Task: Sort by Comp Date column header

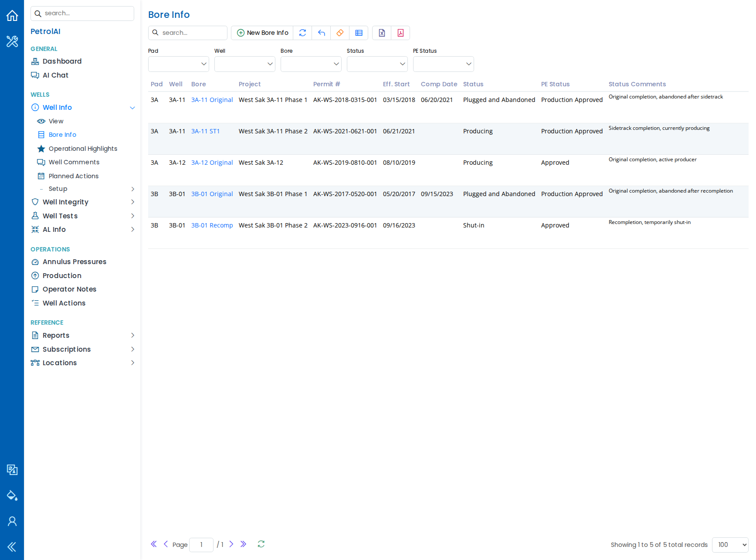Action: 439,84
